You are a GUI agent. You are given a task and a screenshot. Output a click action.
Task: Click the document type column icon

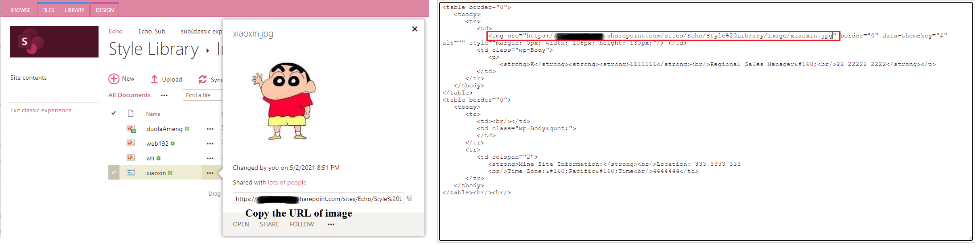click(131, 113)
